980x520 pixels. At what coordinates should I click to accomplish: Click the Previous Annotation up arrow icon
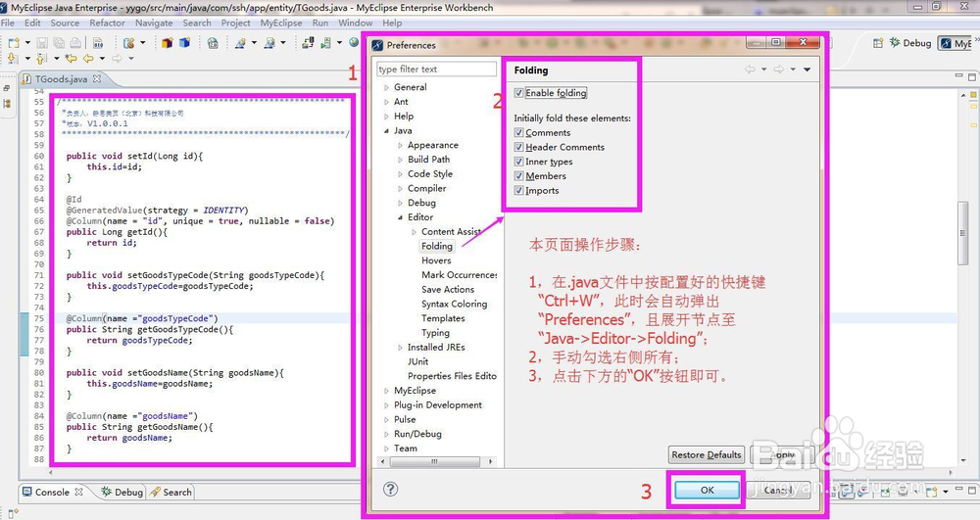click(x=41, y=58)
